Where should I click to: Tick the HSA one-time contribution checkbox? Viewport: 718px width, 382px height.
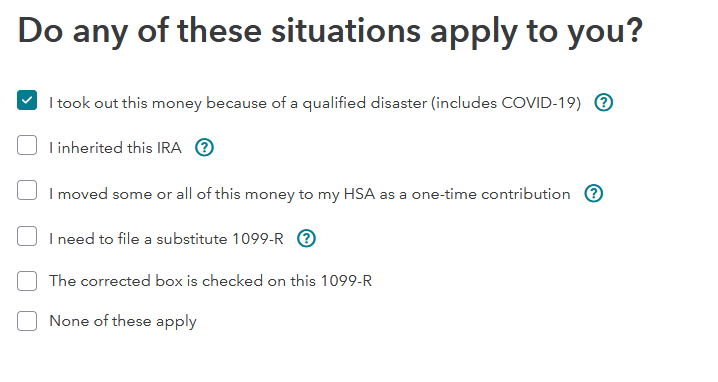point(27,190)
